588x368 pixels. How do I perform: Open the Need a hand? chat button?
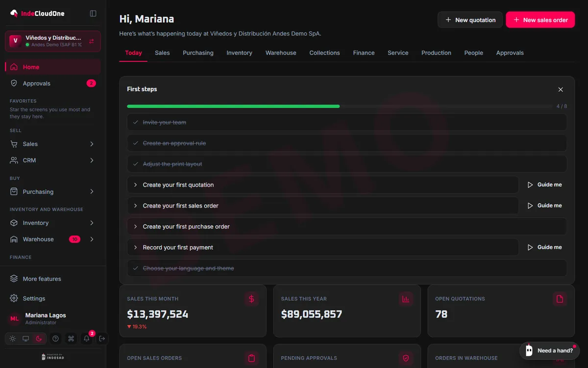click(x=548, y=350)
